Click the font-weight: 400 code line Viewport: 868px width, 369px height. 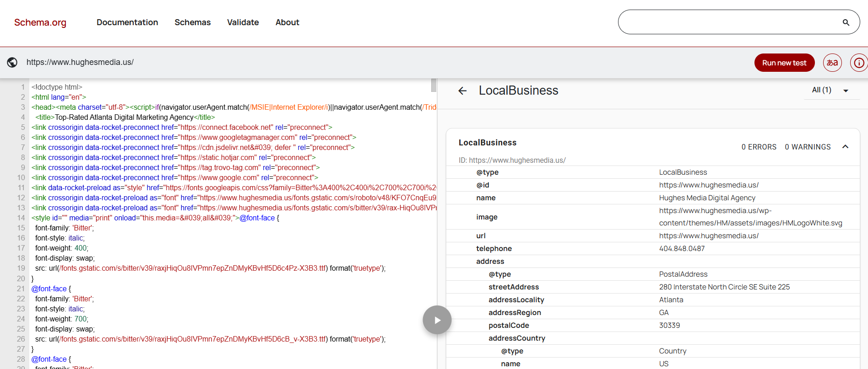pos(61,248)
